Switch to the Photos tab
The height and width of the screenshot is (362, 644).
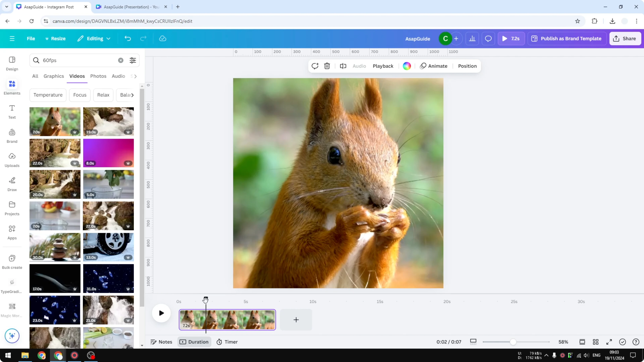[x=98, y=76]
